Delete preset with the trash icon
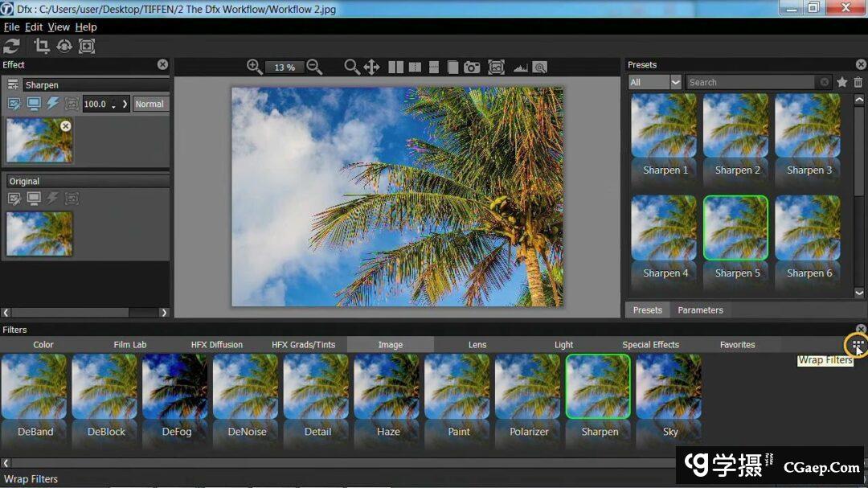This screenshot has height=488, width=868. coord(858,82)
